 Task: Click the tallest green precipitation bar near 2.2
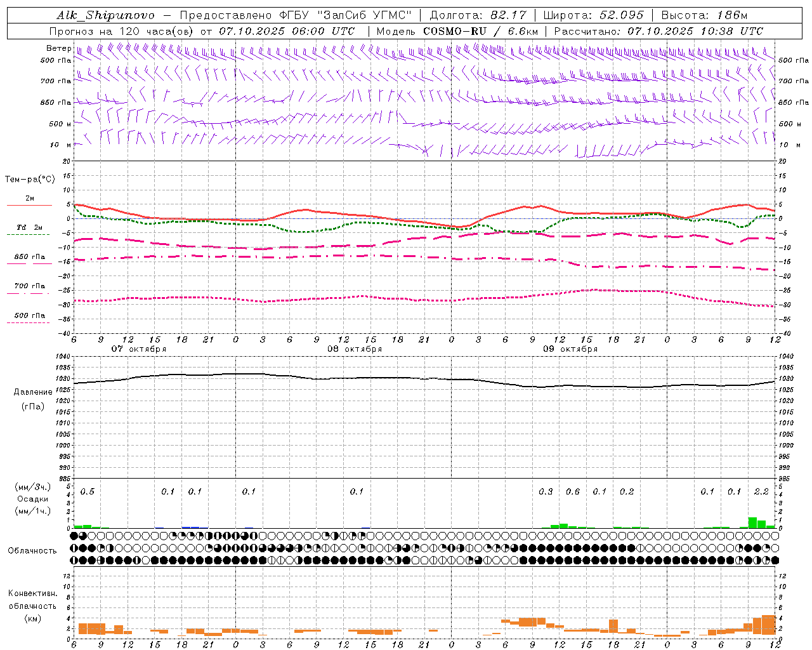pos(753,523)
